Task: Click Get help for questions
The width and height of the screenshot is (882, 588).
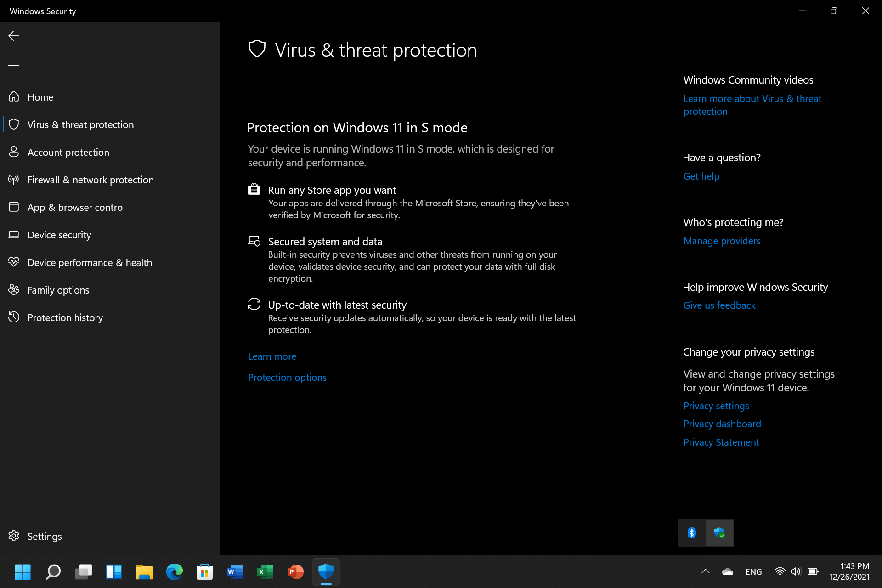Action: 701,176
